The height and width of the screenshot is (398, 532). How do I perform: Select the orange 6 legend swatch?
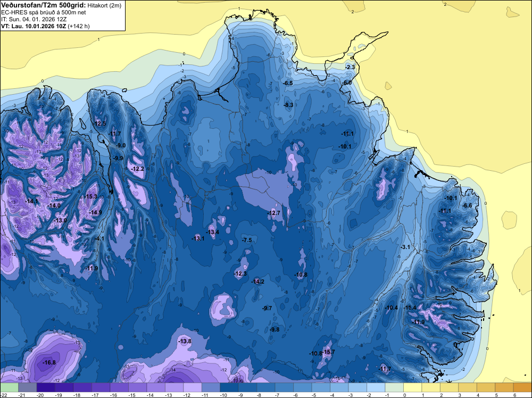coord(522,387)
